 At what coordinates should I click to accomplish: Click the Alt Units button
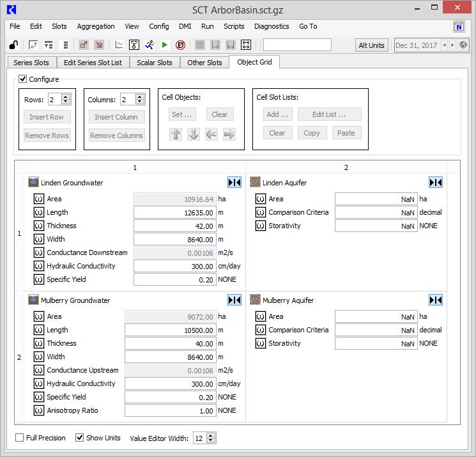[371, 45]
